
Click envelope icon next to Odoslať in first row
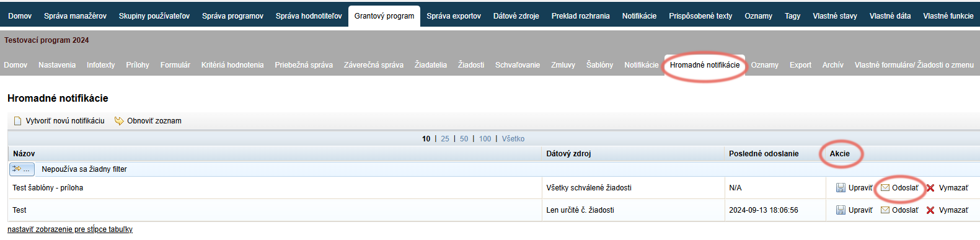pyautogui.click(x=885, y=188)
